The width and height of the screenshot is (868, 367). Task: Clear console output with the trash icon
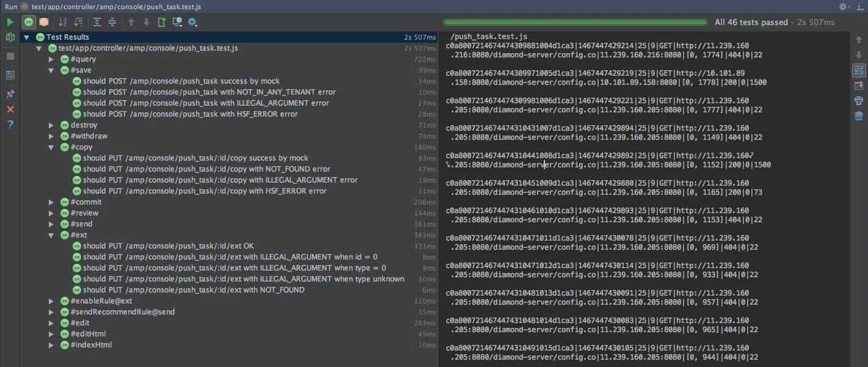[x=859, y=116]
